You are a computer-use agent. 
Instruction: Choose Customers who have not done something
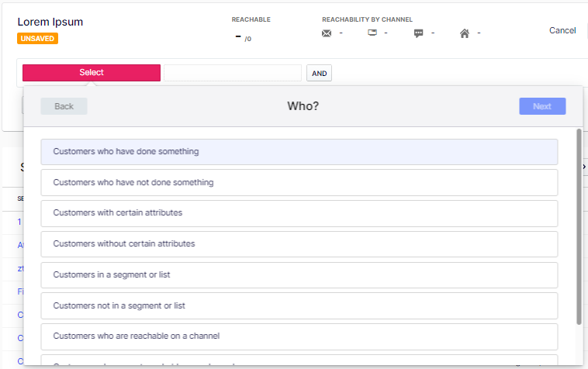click(x=299, y=182)
